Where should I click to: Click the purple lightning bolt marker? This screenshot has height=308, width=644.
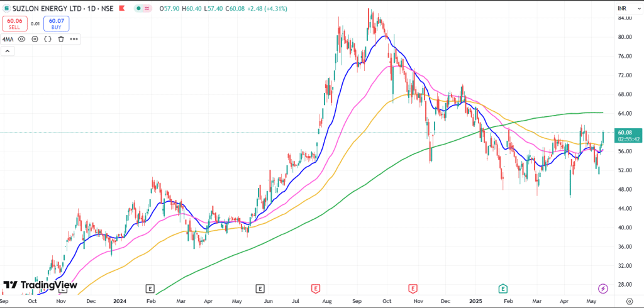coord(603,289)
